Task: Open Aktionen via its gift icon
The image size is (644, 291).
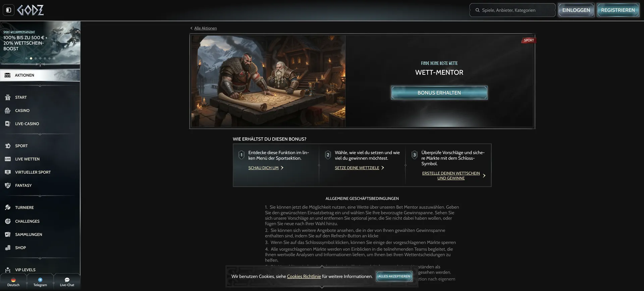Action: pos(7,75)
